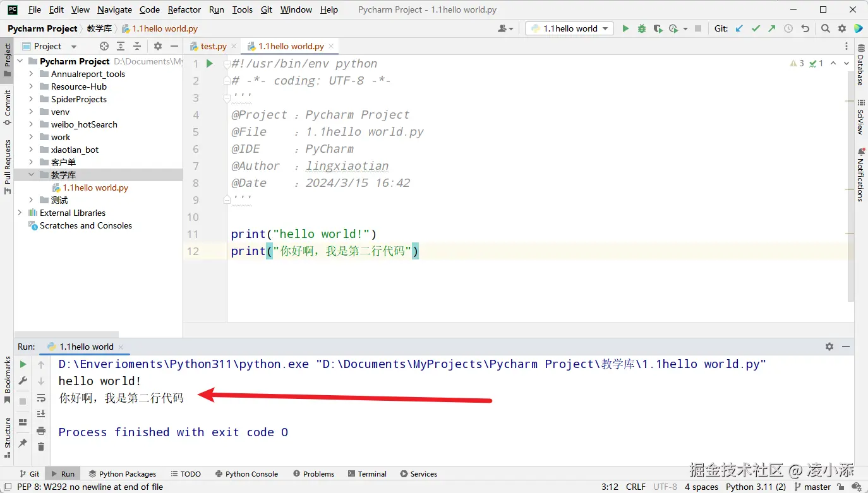Expand the SpiderProjects folder
The height and width of the screenshot is (493, 868).
31,99
